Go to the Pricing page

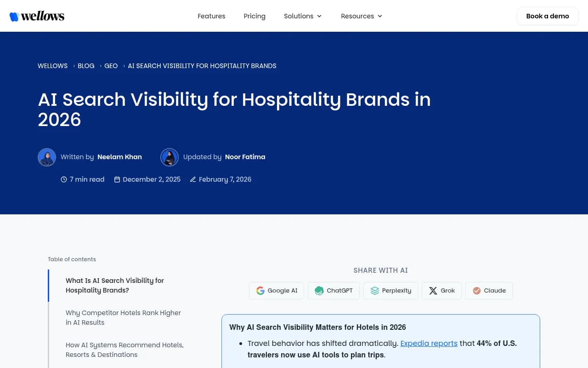tap(254, 16)
